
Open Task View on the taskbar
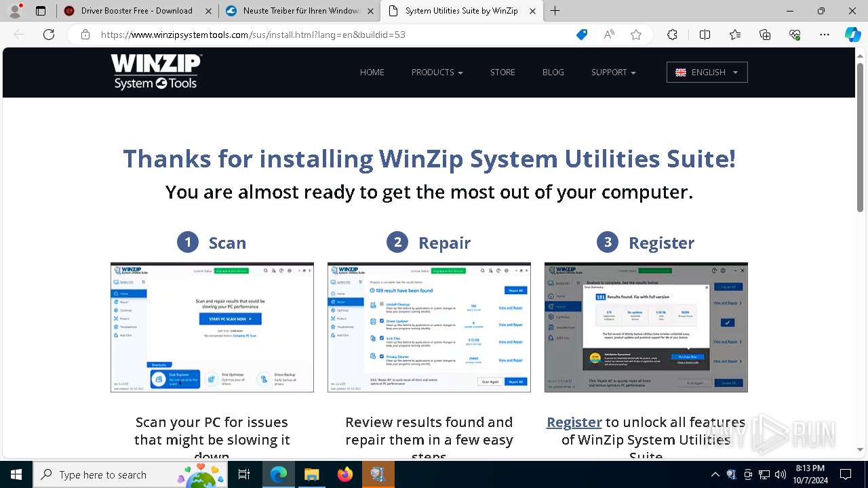[244, 474]
